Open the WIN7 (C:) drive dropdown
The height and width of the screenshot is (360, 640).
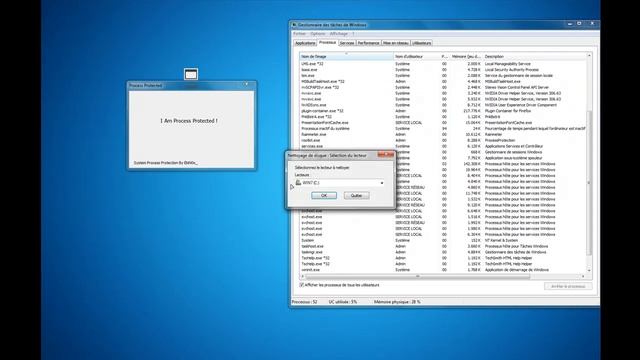(x=382, y=183)
